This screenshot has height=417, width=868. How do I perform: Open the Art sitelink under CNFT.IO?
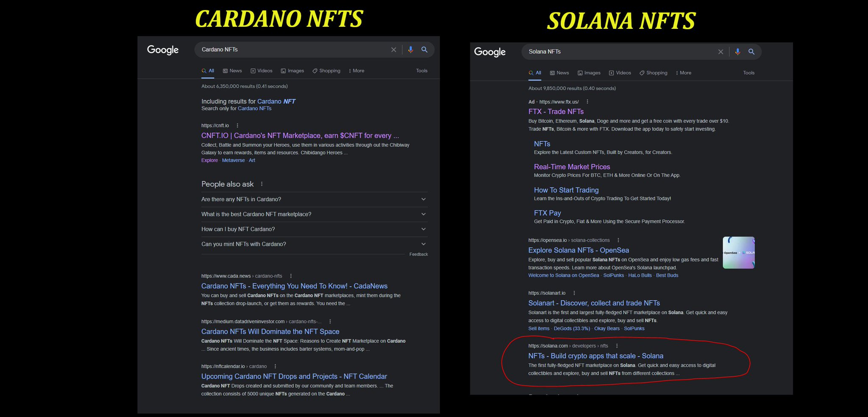coord(252,160)
